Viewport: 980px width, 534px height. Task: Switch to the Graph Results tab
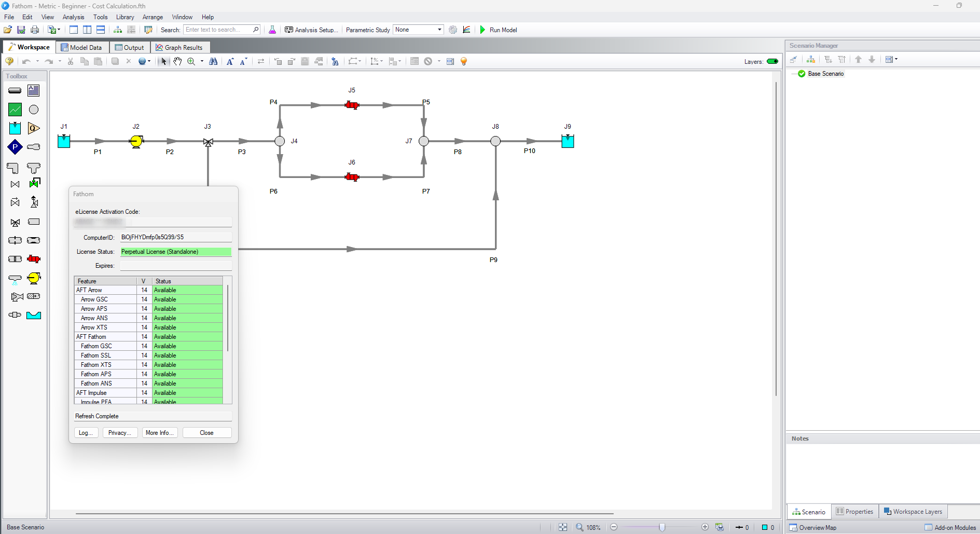click(180, 47)
